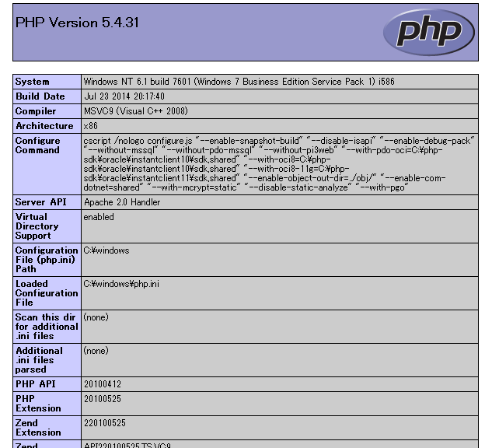Select 'Additional .ini files parsed' label
Screen dimensions: 492x448
pos(39,360)
